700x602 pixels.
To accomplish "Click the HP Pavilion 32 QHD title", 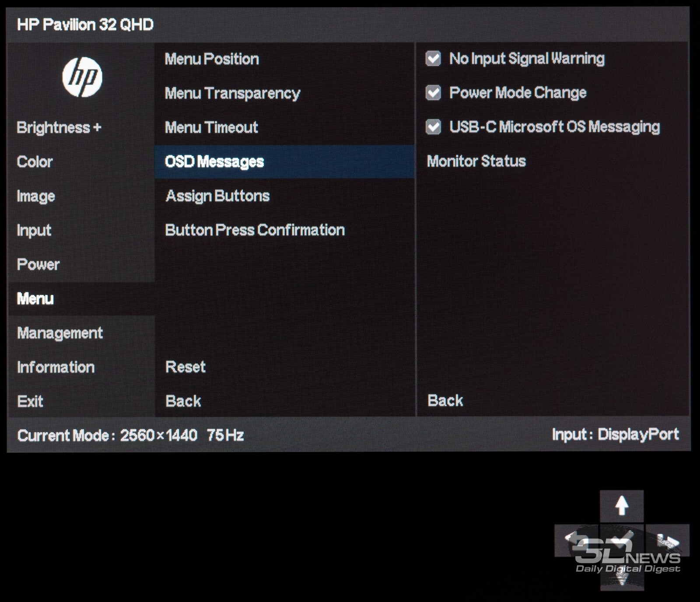I will pyautogui.click(x=85, y=25).
